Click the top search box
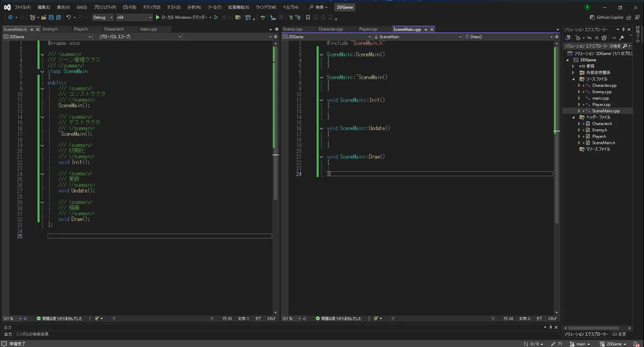This screenshot has height=347, width=644. [x=319, y=7]
